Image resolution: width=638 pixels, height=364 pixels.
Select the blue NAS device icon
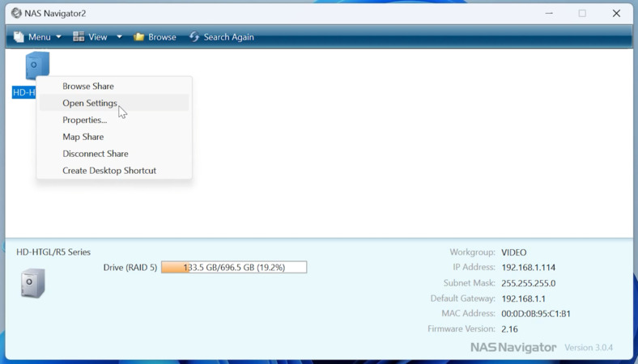tap(37, 65)
